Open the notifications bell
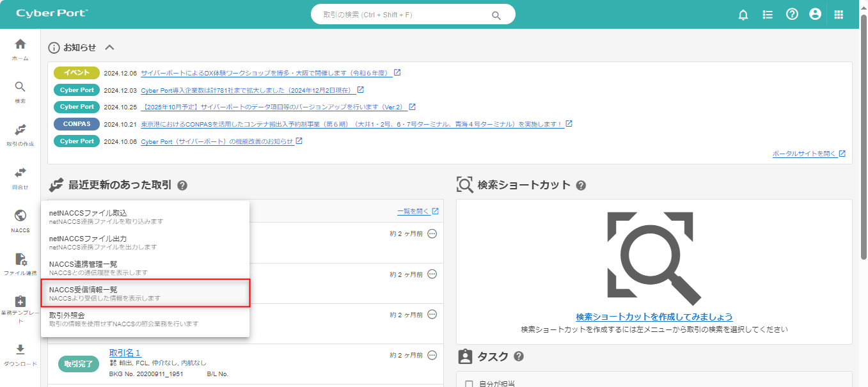The image size is (868, 387). pos(743,15)
